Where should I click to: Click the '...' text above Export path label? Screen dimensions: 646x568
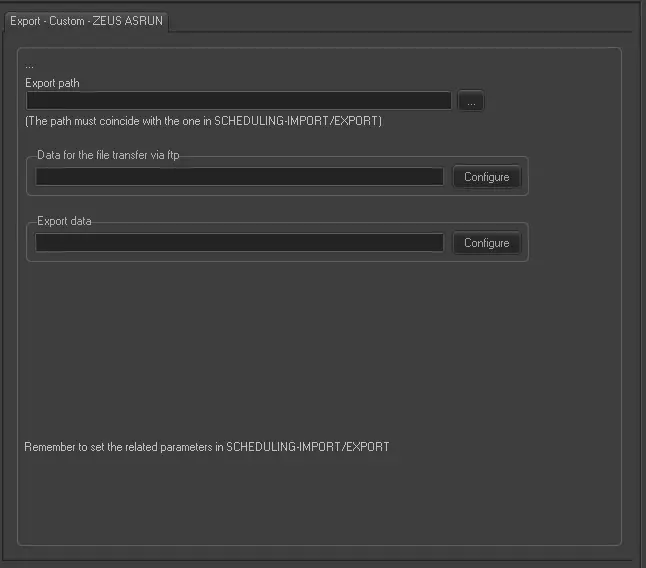point(29,66)
